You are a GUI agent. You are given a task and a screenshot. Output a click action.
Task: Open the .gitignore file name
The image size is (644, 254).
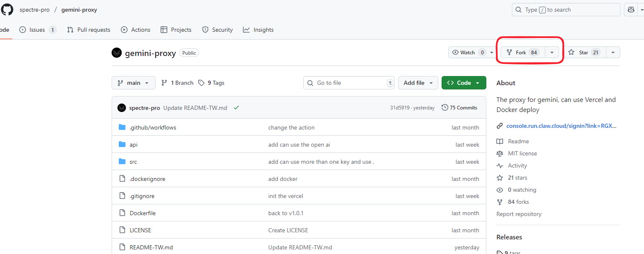[142, 196]
